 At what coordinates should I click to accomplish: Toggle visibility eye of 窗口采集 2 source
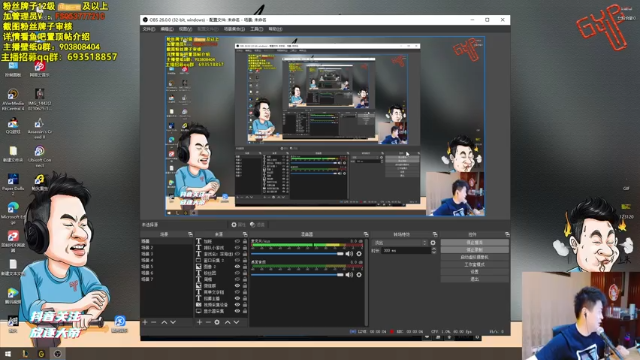[x=237, y=260]
